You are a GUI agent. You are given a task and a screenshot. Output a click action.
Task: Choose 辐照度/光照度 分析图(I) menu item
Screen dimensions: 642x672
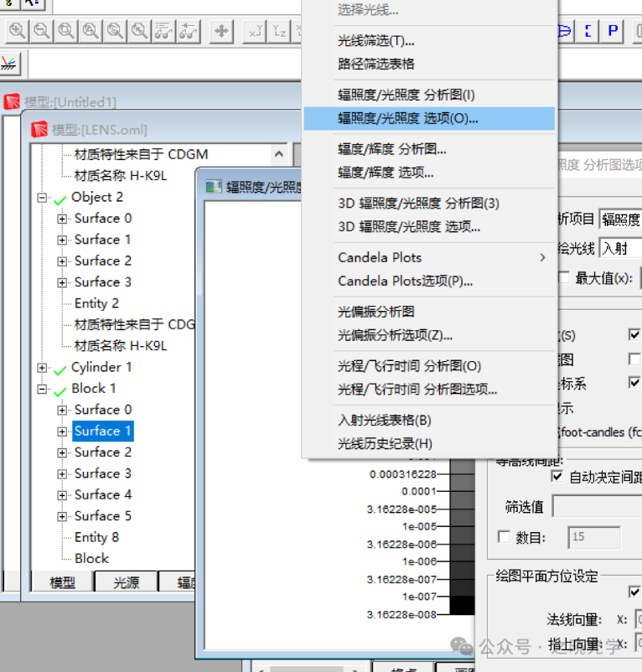(429, 95)
